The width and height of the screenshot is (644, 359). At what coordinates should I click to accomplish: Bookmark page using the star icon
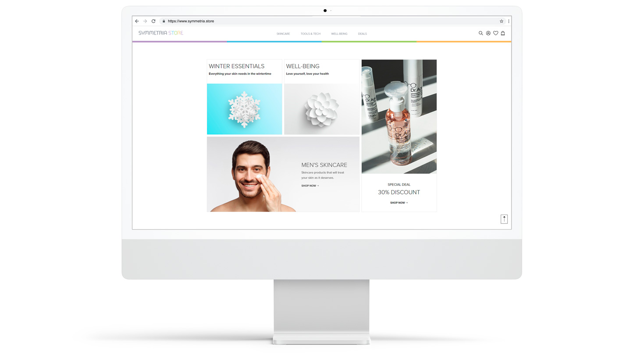pyautogui.click(x=502, y=21)
